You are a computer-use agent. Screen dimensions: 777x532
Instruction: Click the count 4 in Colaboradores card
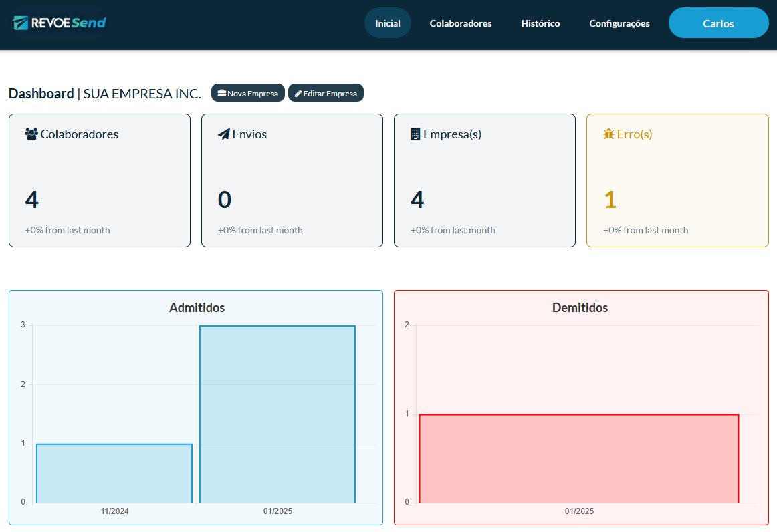tap(31, 200)
